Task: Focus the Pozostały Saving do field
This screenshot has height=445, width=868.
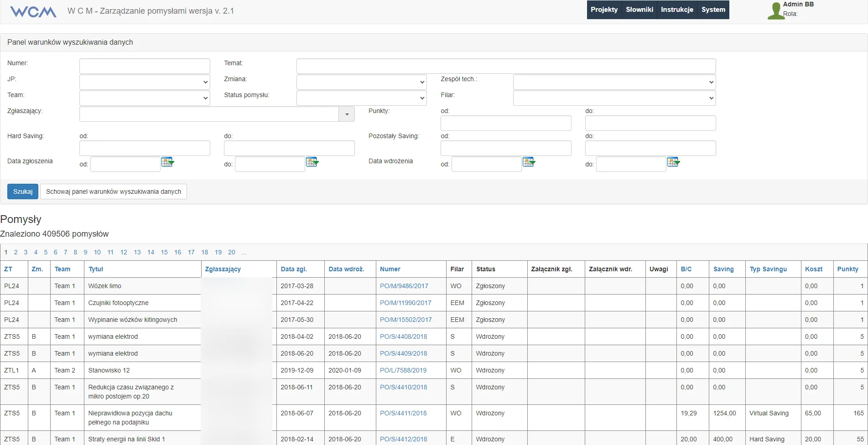Action: (x=650, y=148)
